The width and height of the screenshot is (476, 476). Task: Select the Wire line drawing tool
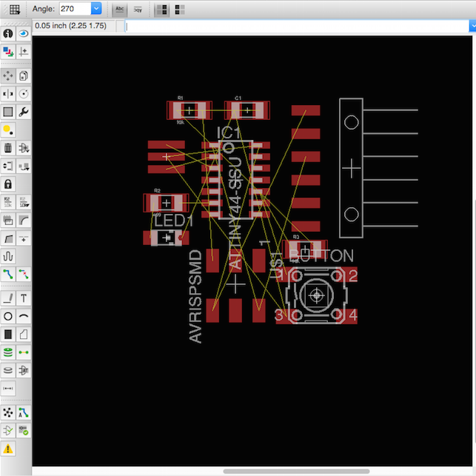pos(8,298)
